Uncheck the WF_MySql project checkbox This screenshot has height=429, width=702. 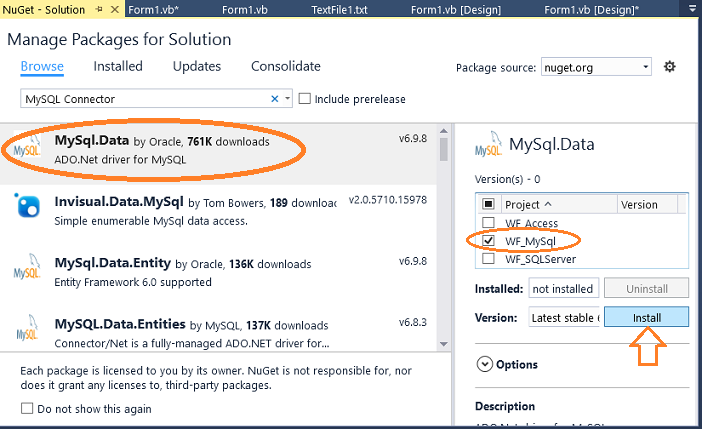pos(488,240)
